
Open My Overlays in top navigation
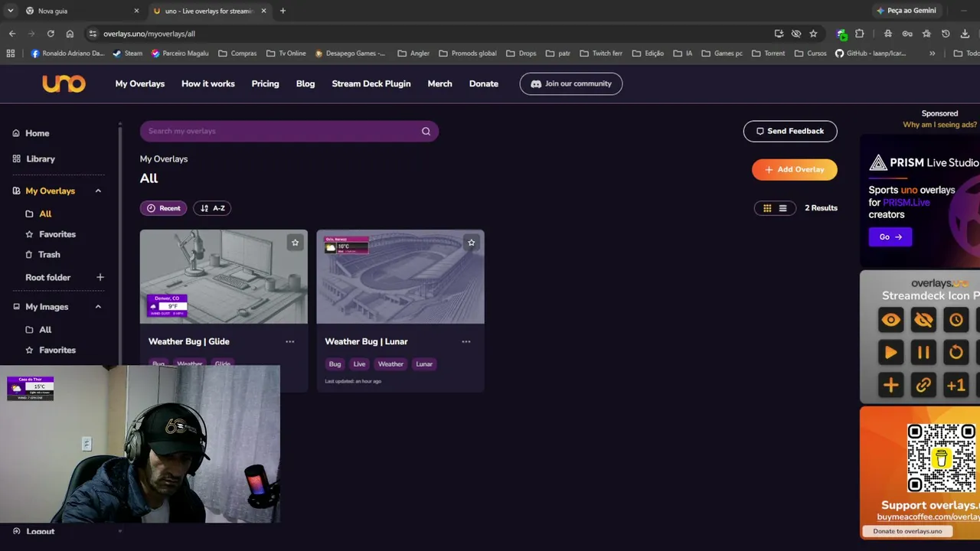click(140, 83)
